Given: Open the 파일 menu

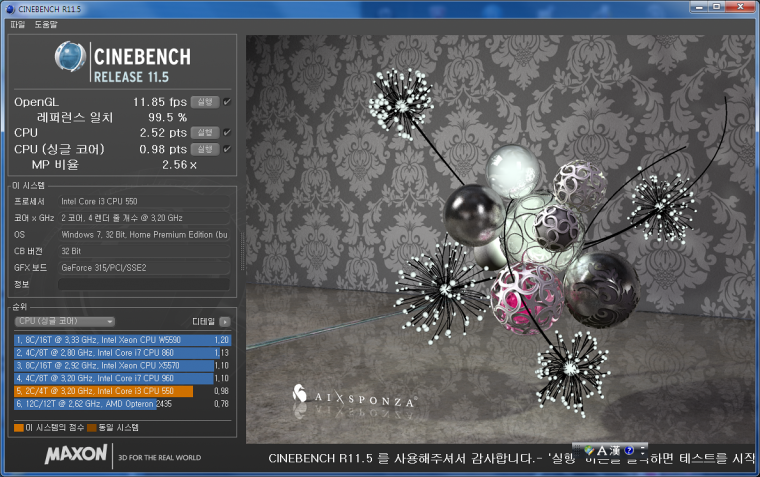Looking at the screenshot, I should tap(17, 24).
